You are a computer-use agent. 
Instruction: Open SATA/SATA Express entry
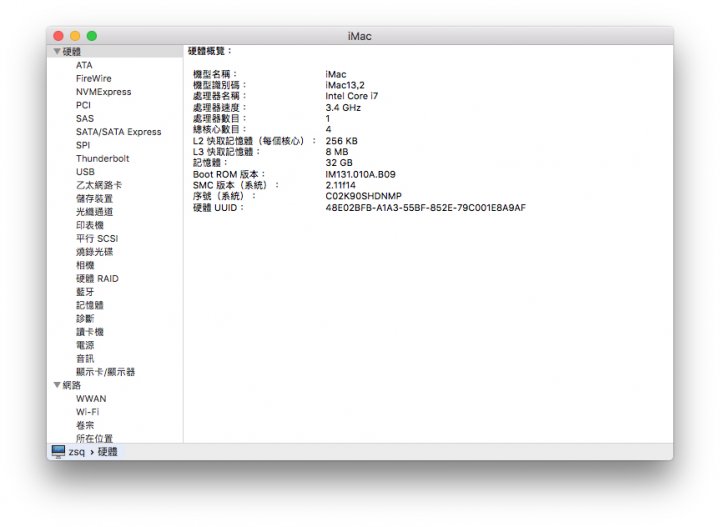coord(118,132)
